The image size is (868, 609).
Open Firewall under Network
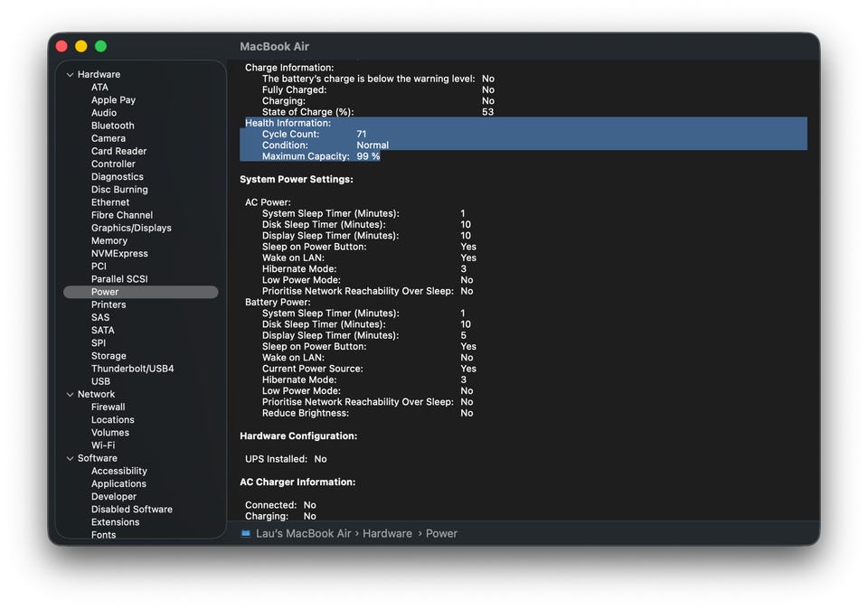108,408
